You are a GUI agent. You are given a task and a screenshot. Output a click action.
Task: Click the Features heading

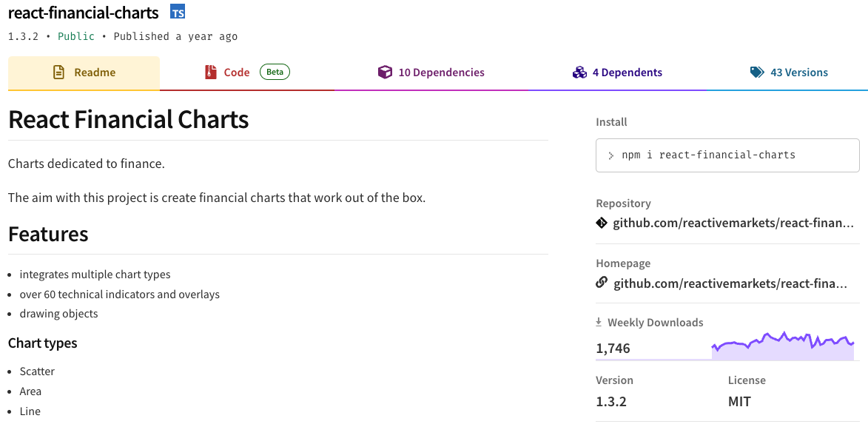pos(48,234)
